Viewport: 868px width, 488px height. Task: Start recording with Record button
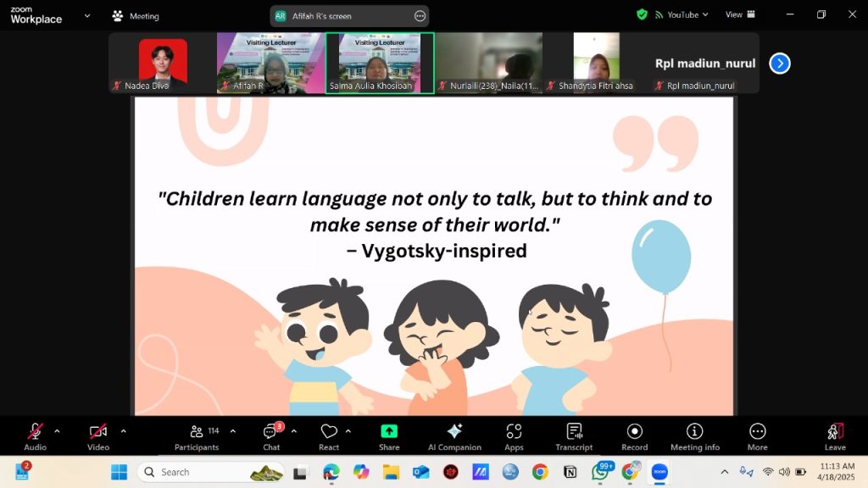tap(634, 436)
